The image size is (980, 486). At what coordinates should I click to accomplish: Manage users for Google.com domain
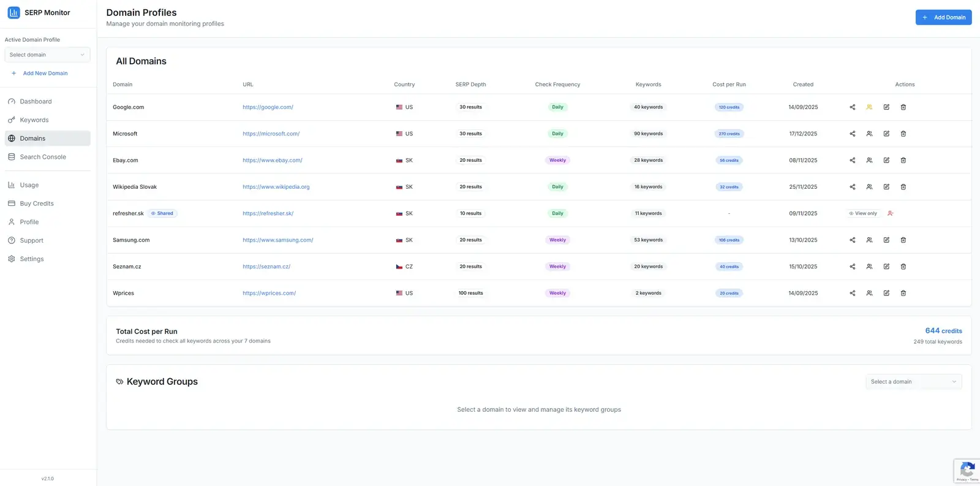[x=869, y=107]
